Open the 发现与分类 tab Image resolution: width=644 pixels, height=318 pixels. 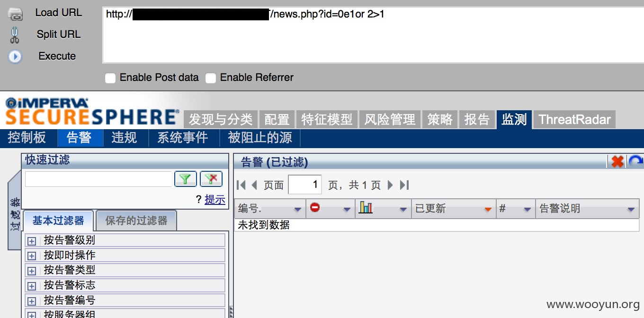pyautogui.click(x=221, y=120)
